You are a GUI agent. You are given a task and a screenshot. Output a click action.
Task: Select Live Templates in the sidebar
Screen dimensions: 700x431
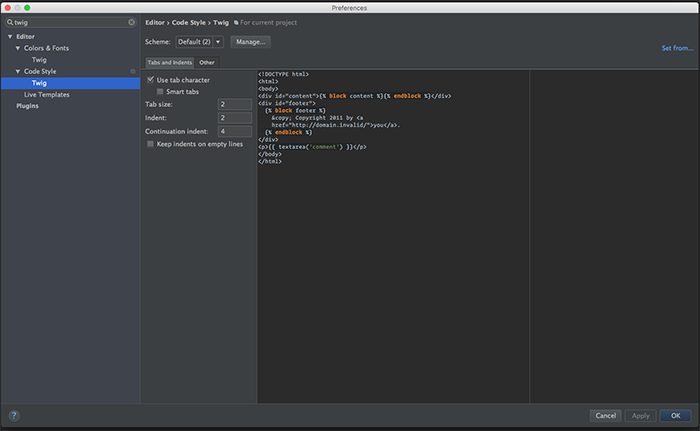click(x=47, y=94)
